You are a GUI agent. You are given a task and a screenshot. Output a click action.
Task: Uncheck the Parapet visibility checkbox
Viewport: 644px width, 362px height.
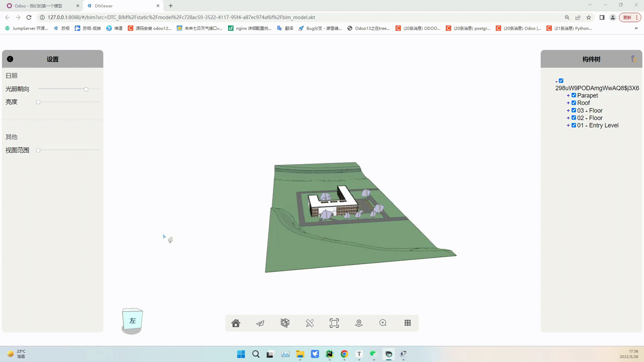click(574, 95)
